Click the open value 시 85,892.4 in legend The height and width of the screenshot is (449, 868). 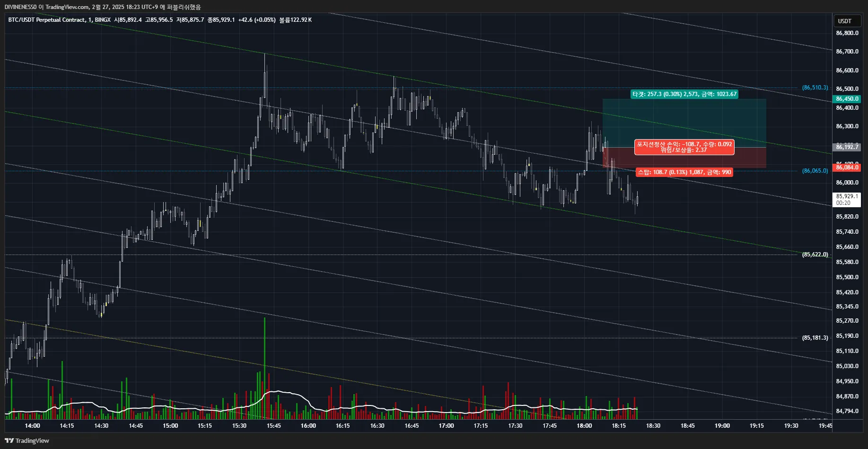pyautogui.click(x=128, y=20)
